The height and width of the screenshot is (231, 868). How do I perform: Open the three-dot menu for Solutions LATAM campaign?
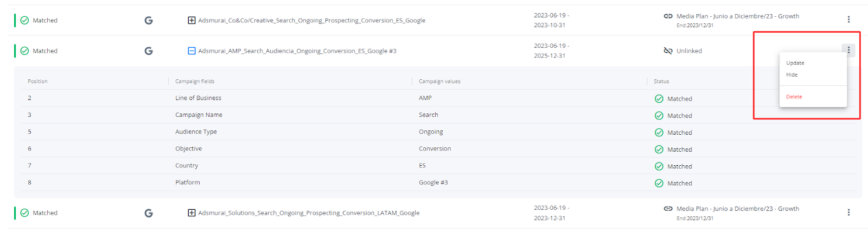pyautogui.click(x=848, y=213)
